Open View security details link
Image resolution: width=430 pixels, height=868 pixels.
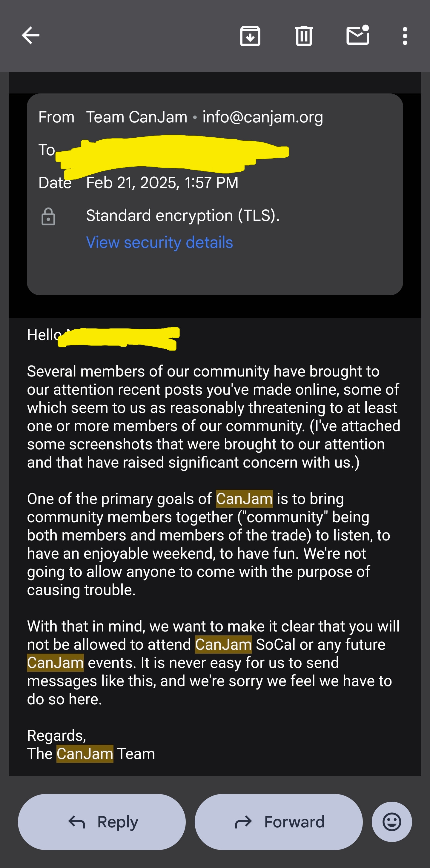pos(159,242)
